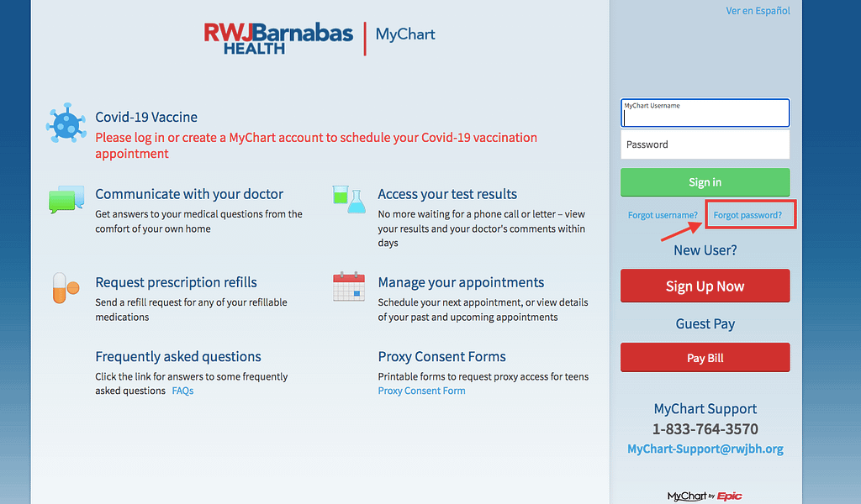Click Frequently asked questions heading
The height and width of the screenshot is (504, 861).
pyautogui.click(x=178, y=356)
